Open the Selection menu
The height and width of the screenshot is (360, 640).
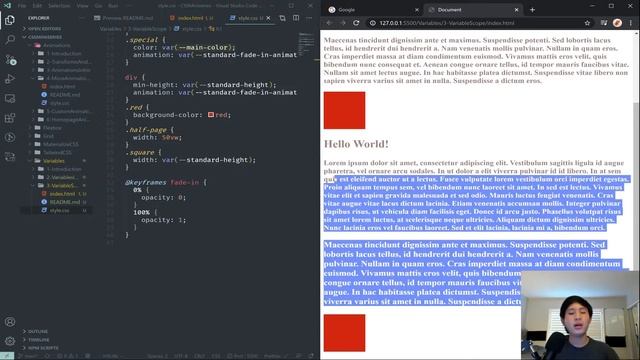pos(59,6)
